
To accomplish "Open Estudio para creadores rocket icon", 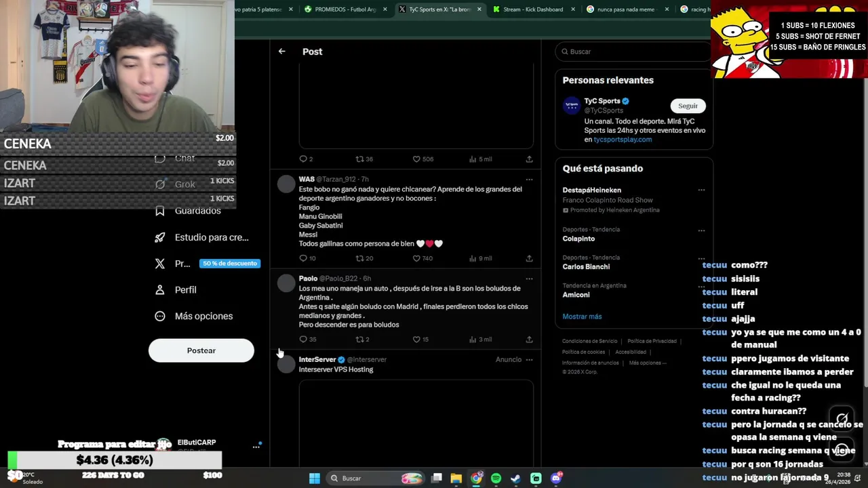I will [160, 237].
